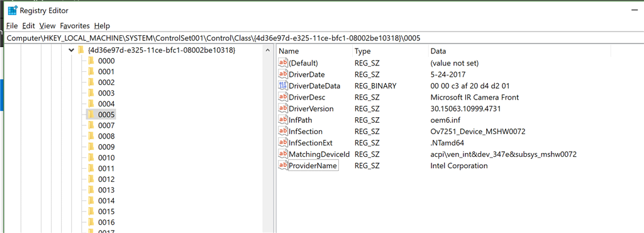This screenshot has height=233, width=644.
Task: Collapse the {4d36e97d-e325-11ce-bfc1-08002be10318} key
Action: tap(71, 50)
